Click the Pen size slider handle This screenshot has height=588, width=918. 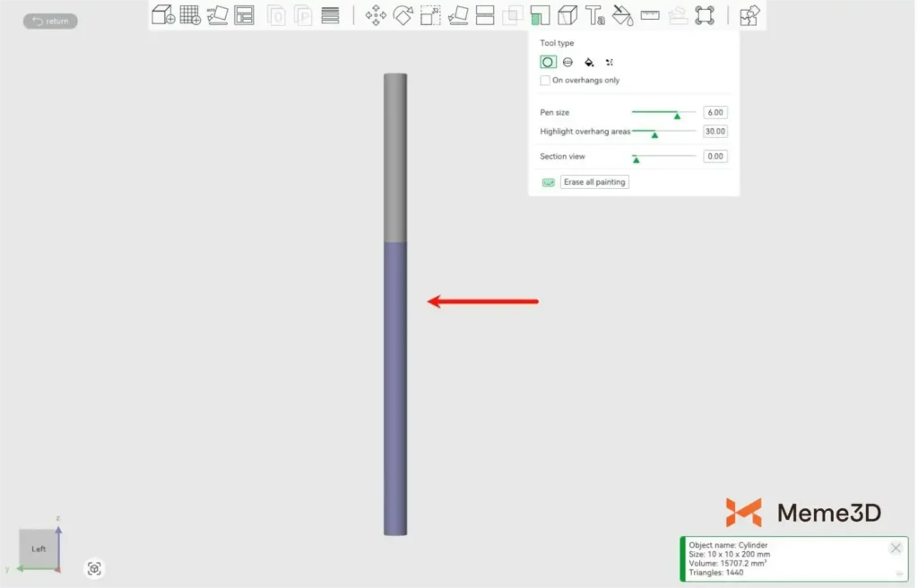tap(677, 115)
